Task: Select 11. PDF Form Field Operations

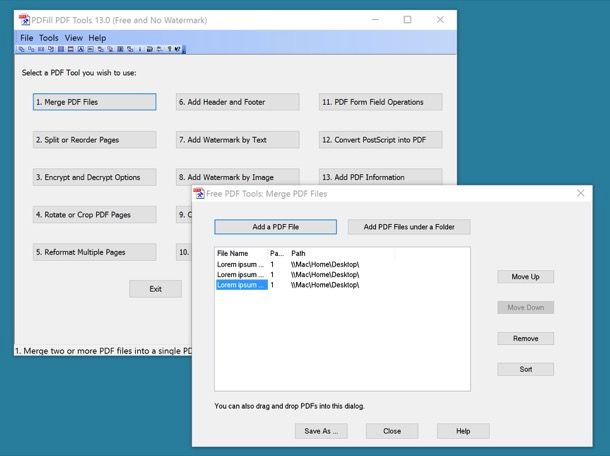Action: pyautogui.click(x=380, y=102)
